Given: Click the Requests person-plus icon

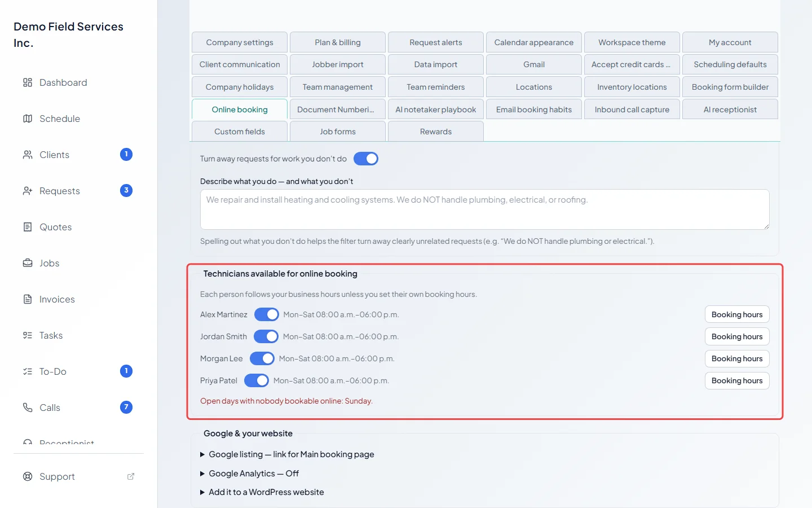Looking at the screenshot, I should pyautogui.click(x=28, y=191).
